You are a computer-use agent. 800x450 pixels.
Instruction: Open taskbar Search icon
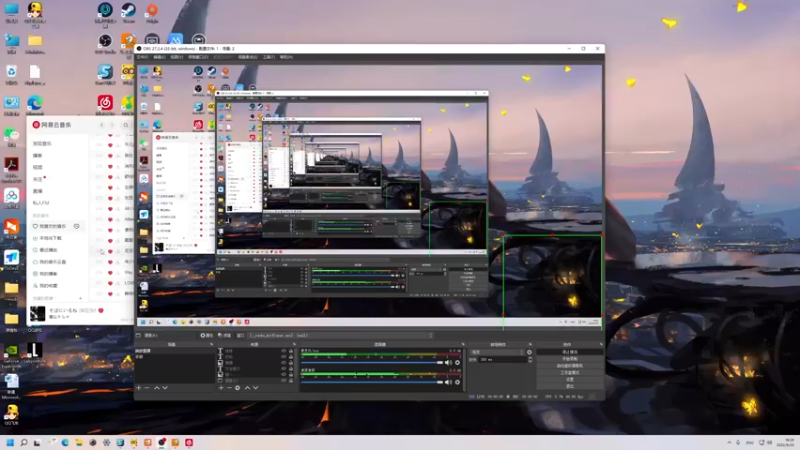pos(23,442)
